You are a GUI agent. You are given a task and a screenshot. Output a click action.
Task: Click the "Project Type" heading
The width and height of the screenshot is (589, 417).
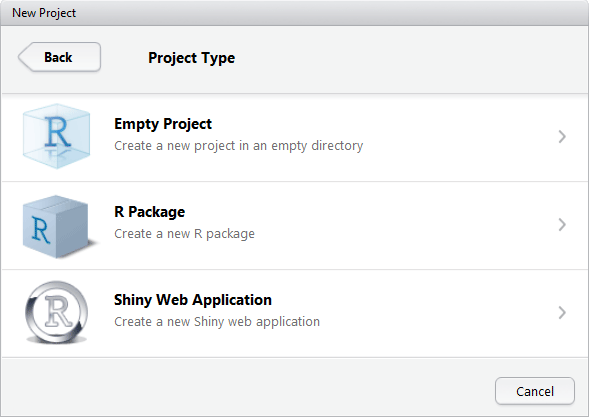192,58
